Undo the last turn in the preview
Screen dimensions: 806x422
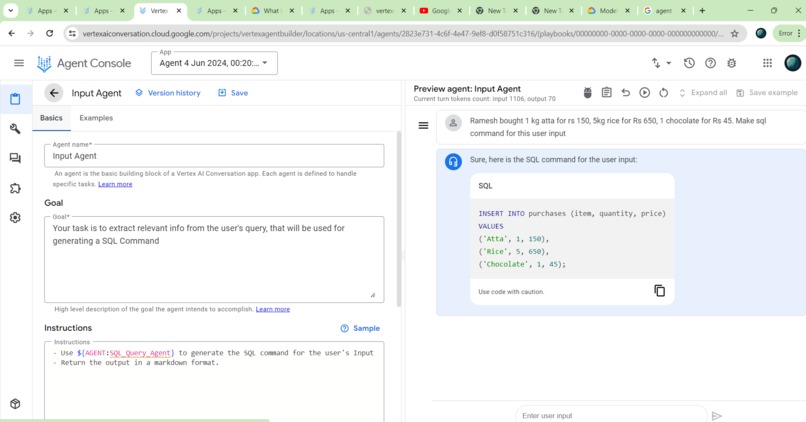point(626,93)
